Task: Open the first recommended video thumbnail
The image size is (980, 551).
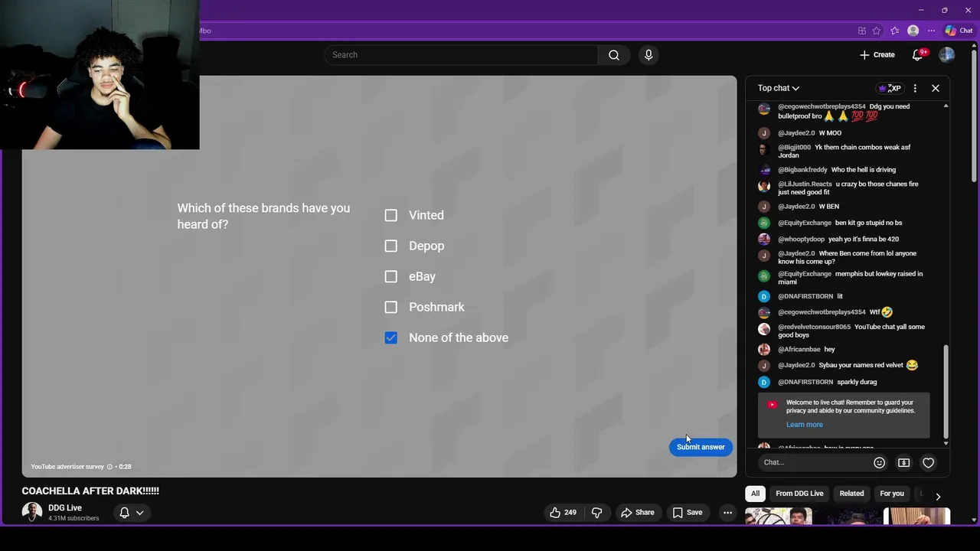Action: point(779,517)
